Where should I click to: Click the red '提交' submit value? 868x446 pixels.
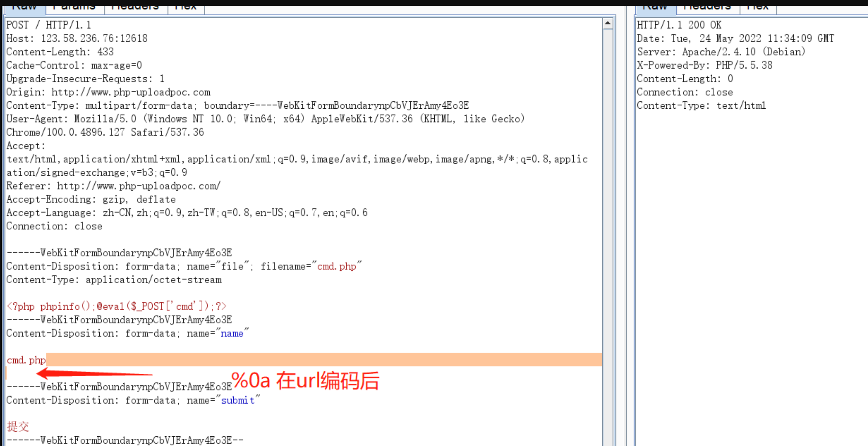pyautogui.click(x=18, y=427)
